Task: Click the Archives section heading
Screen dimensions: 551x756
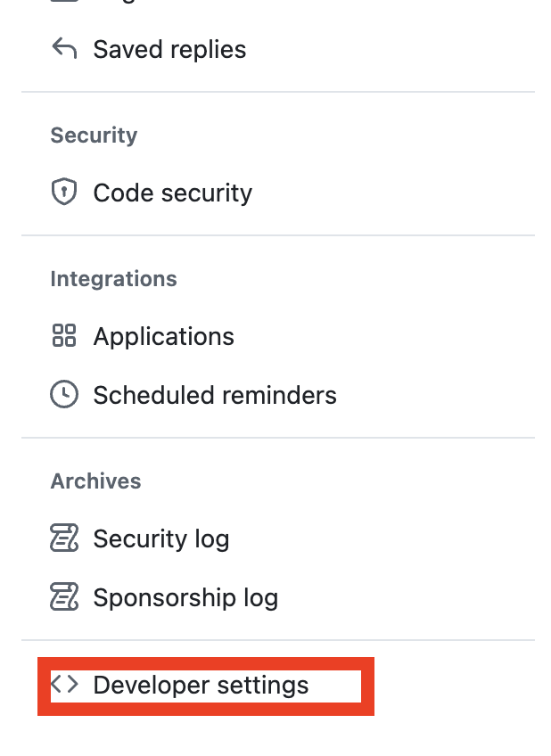Action: [x=95, y=481]
